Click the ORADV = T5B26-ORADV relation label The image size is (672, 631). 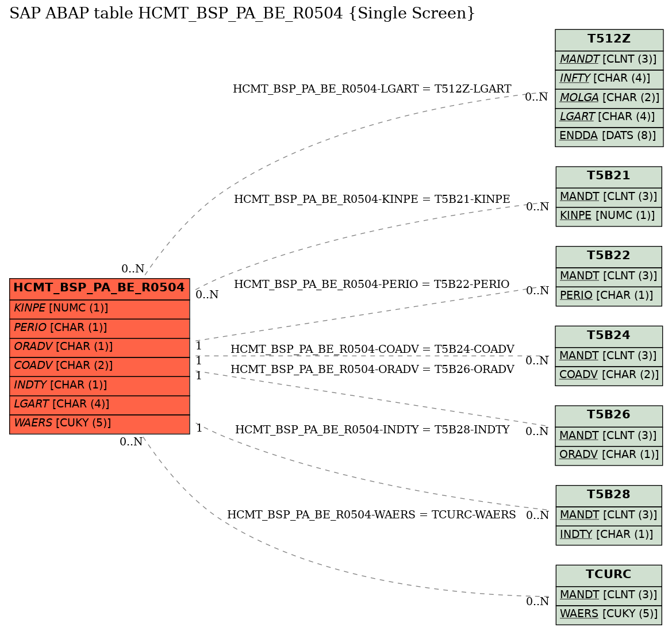tap(373, 369)
